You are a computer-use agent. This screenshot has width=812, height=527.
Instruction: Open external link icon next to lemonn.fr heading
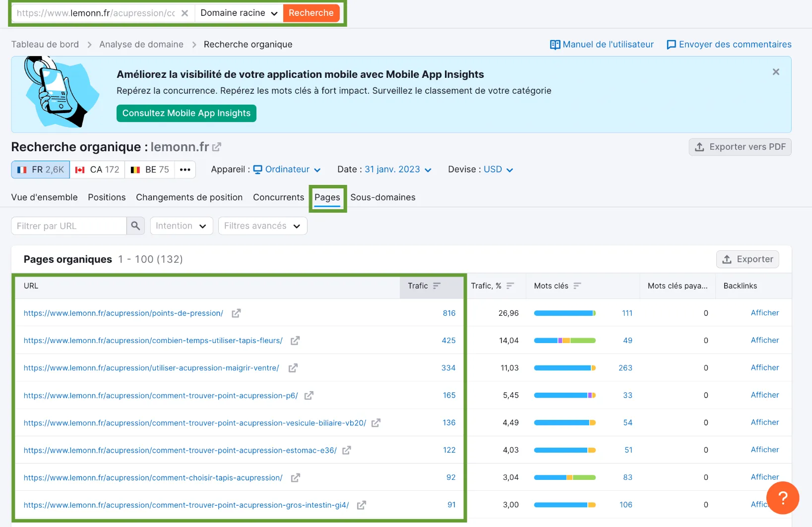tap(217, 147)
